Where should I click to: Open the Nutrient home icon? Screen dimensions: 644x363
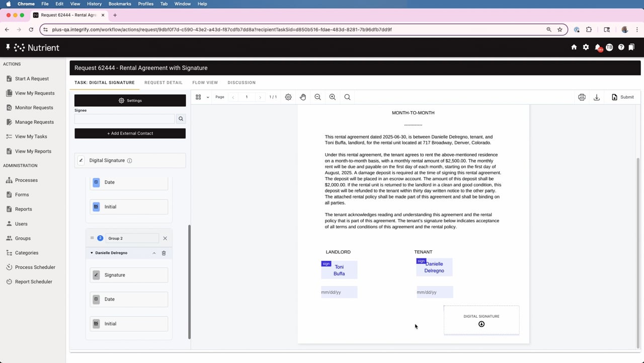[574, 47]
